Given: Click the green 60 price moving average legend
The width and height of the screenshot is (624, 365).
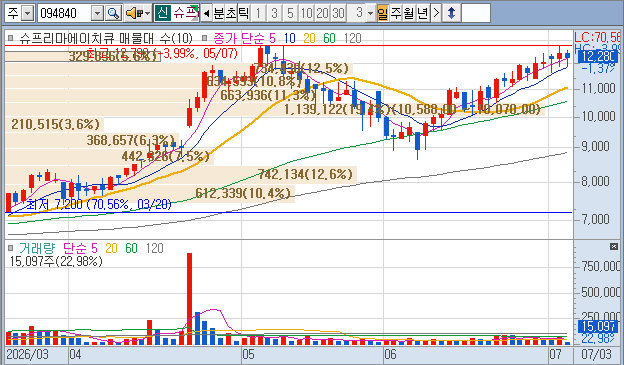Looking at the screenshot, I should click(x=329, y=38).
